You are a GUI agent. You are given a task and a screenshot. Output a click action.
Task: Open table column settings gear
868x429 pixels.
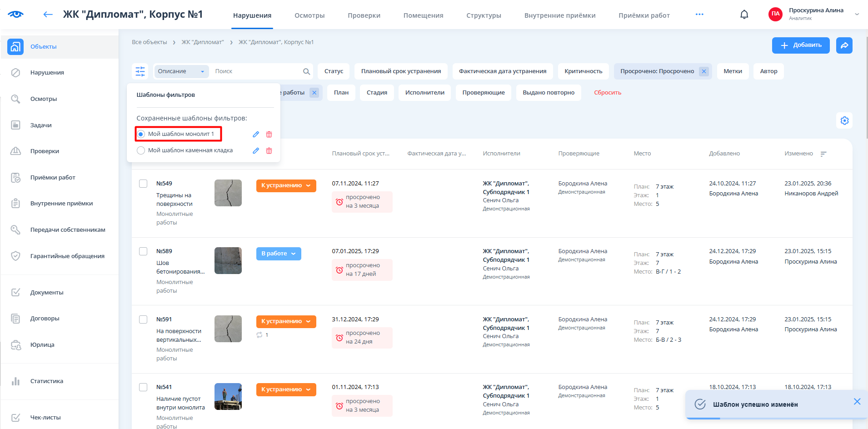click(x=844, y=121)
